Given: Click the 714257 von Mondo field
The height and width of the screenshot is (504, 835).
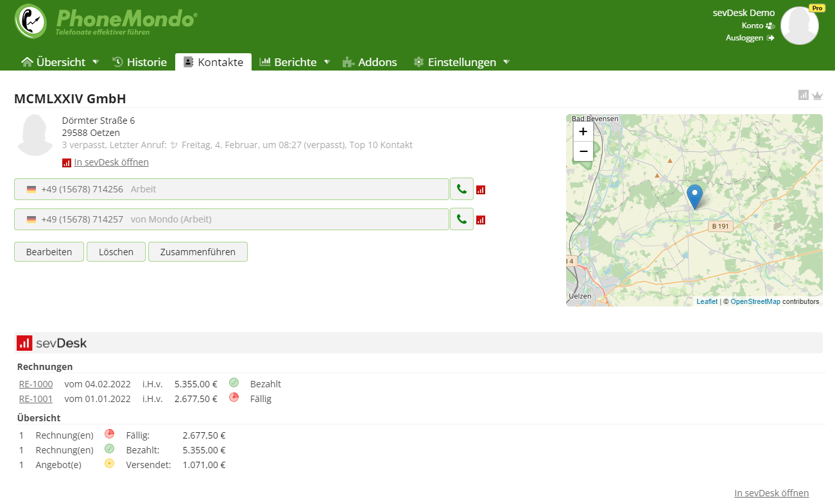Looking at the screenshot, I should 231,219.
